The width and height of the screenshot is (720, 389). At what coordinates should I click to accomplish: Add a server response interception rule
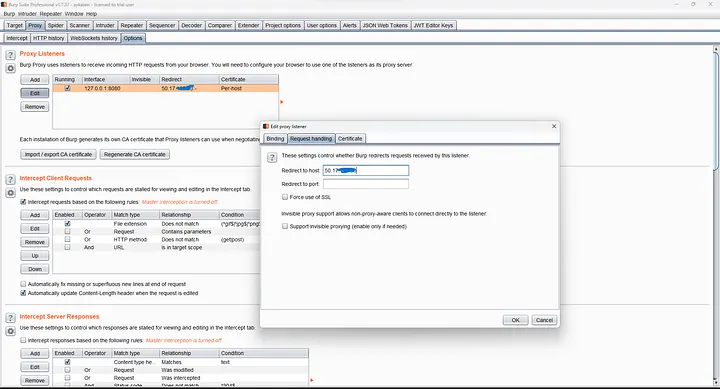(35, 353)
